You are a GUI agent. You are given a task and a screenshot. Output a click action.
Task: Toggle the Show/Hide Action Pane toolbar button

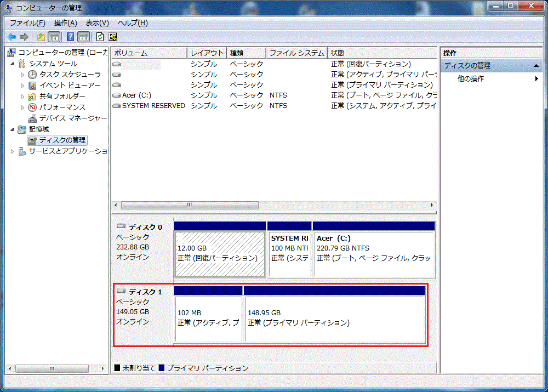point(83,37)
